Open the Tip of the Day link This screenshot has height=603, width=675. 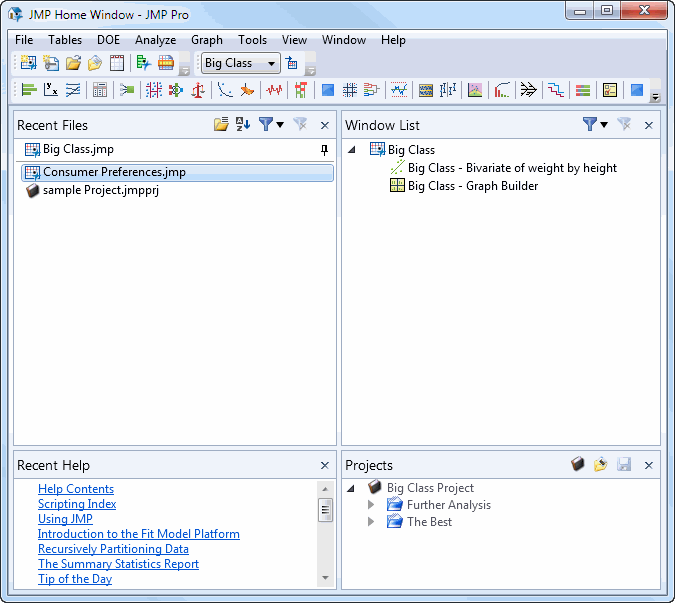pyautogui.click(x=75, y=579)
